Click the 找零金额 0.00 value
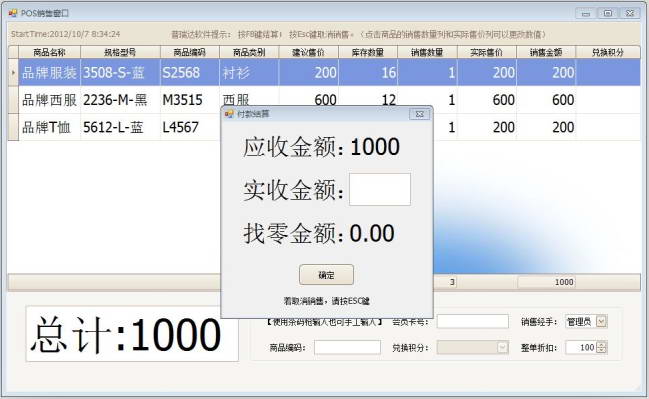This screenshot has height=399, width=649. (372, 233)
